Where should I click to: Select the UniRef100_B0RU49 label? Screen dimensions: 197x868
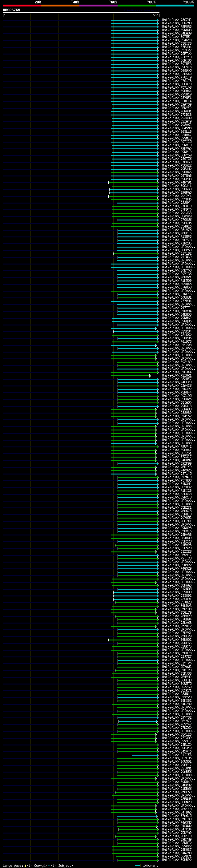click(177, 782)
